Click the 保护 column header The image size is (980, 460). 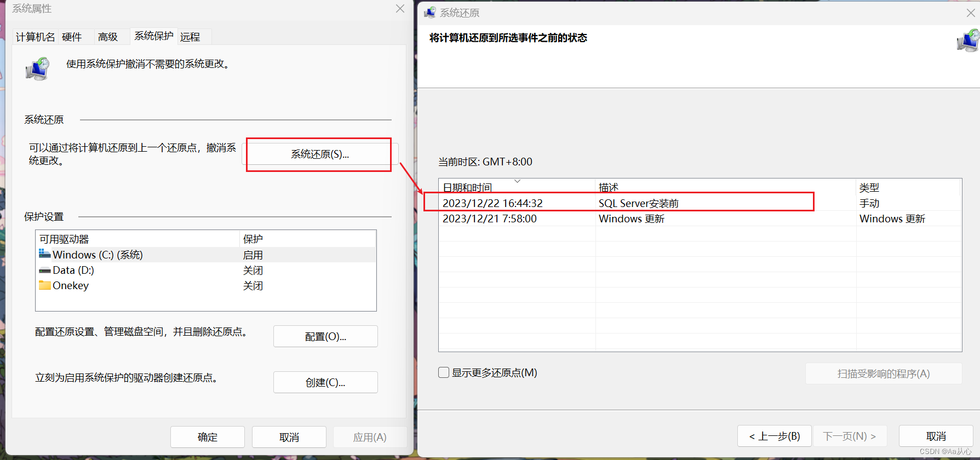tap(307, 239)
